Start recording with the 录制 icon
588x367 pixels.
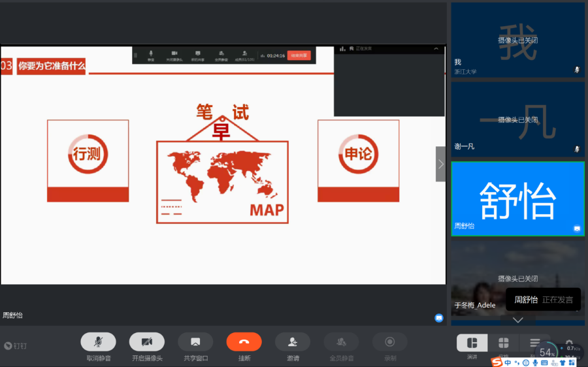(x=389, y=342)
